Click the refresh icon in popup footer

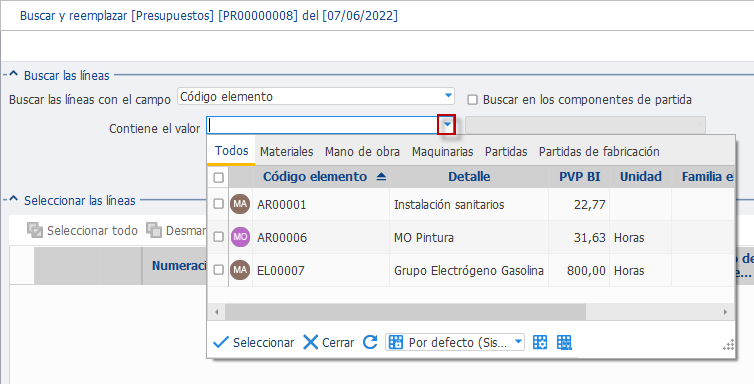370,342
